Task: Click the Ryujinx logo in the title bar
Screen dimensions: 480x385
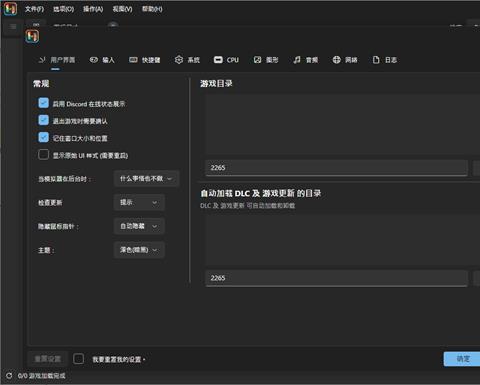Action: tap(10, 9)
